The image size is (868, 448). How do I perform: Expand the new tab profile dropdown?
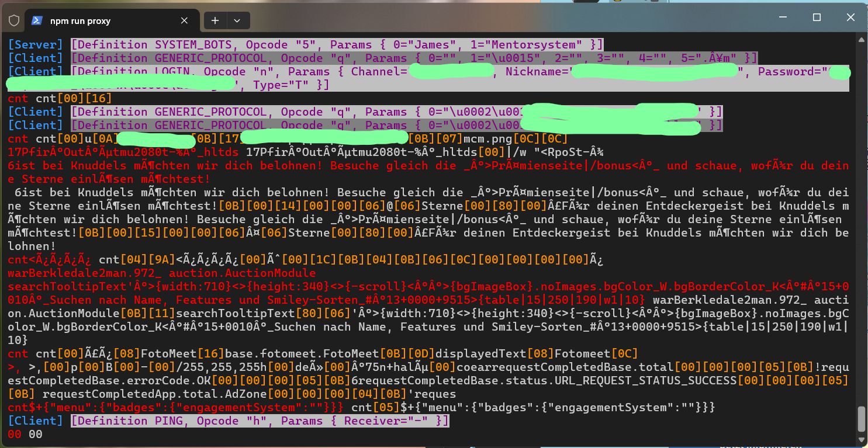pos(237,20)
